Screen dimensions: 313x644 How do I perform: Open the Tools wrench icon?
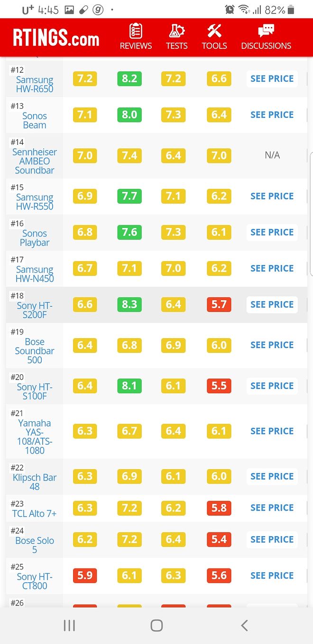tap(214, 31)
